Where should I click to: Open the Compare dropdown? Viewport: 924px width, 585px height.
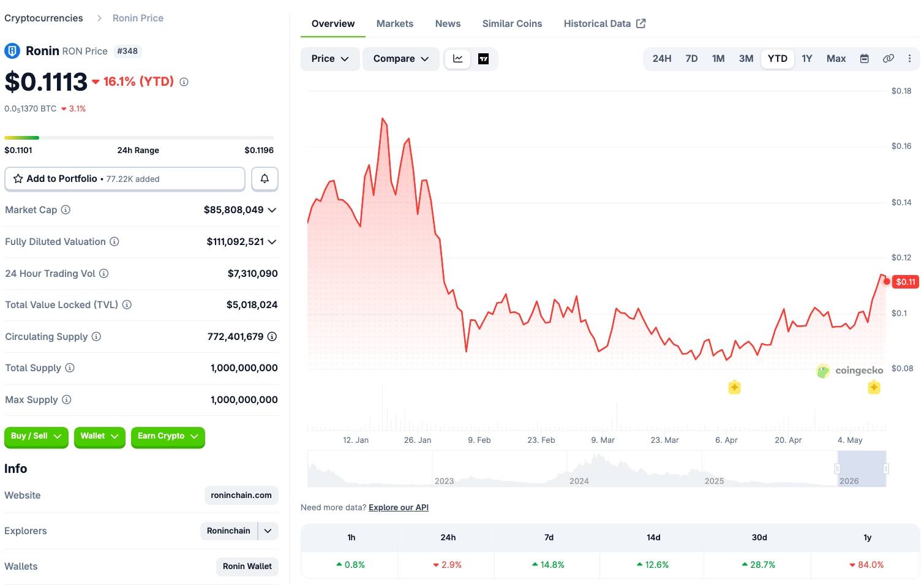coord(401,59)
